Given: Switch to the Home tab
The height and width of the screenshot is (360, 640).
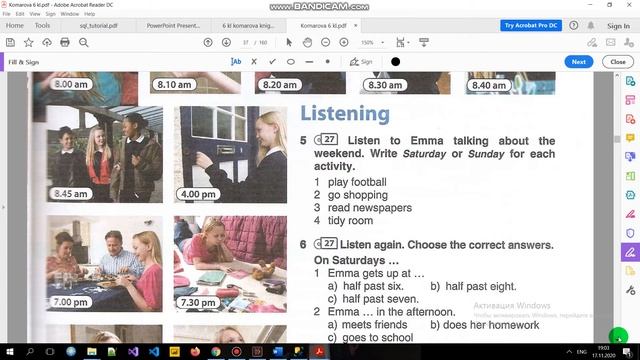Looking at the screenshot, I should click(15, 25).
